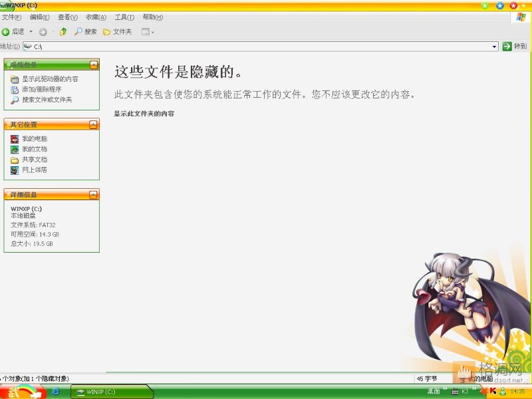Collapse the 详细信息 panel

94,194
